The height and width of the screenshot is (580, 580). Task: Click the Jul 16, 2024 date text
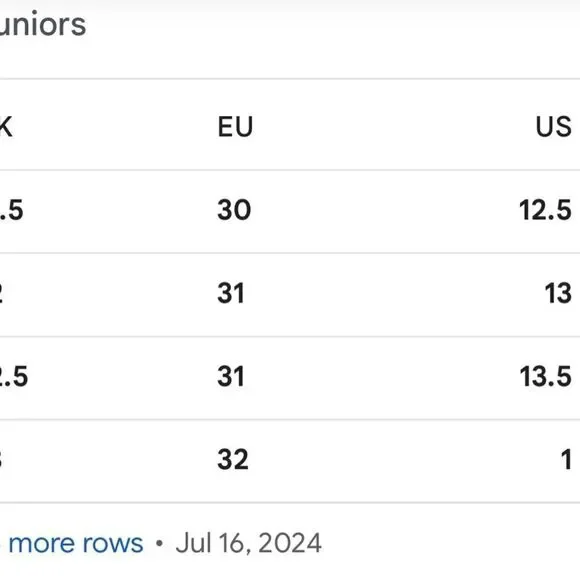pos(248,543)
